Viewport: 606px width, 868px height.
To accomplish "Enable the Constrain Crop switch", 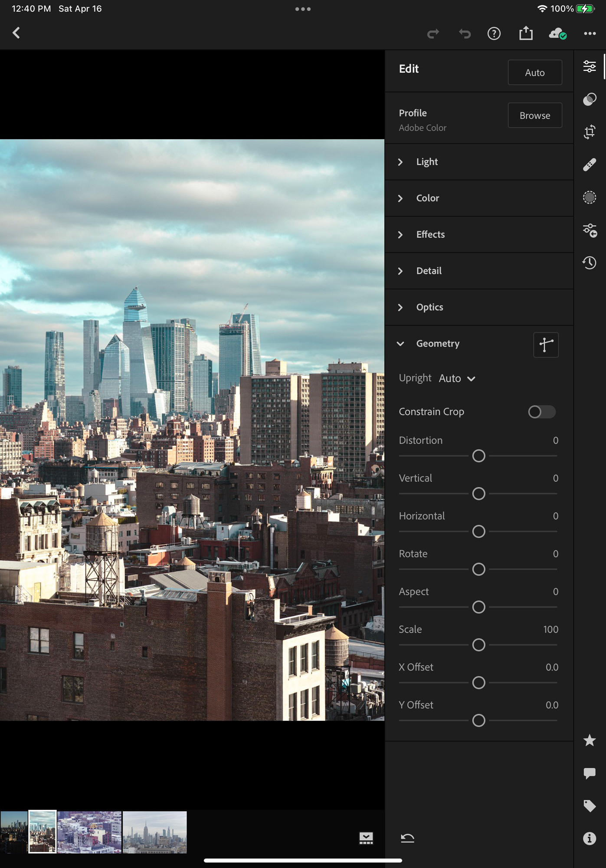I will (x=541, y=412).
